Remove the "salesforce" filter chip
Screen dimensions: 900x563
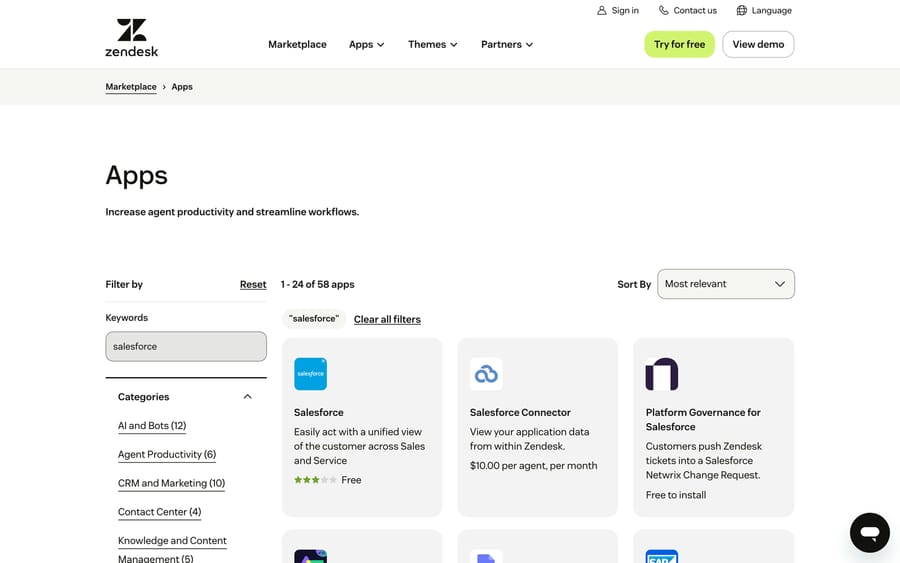click(314, 319)
